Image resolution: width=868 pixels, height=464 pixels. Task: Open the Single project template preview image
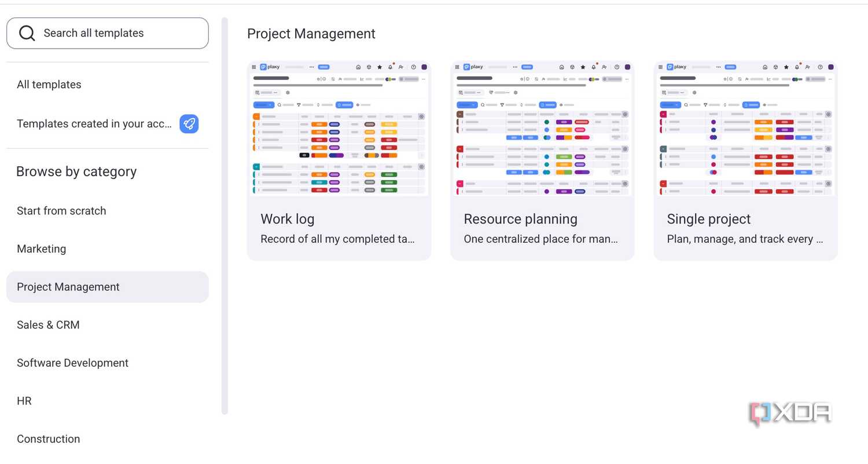(x=745, y=129)
